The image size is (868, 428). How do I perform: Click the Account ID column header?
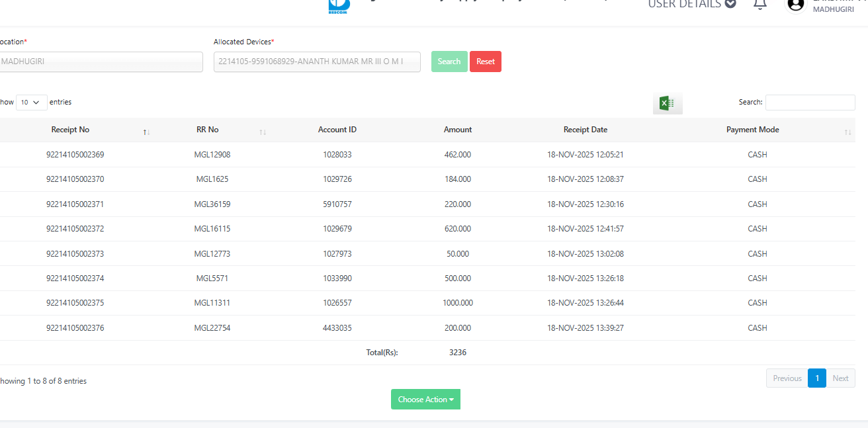(337, 130)
